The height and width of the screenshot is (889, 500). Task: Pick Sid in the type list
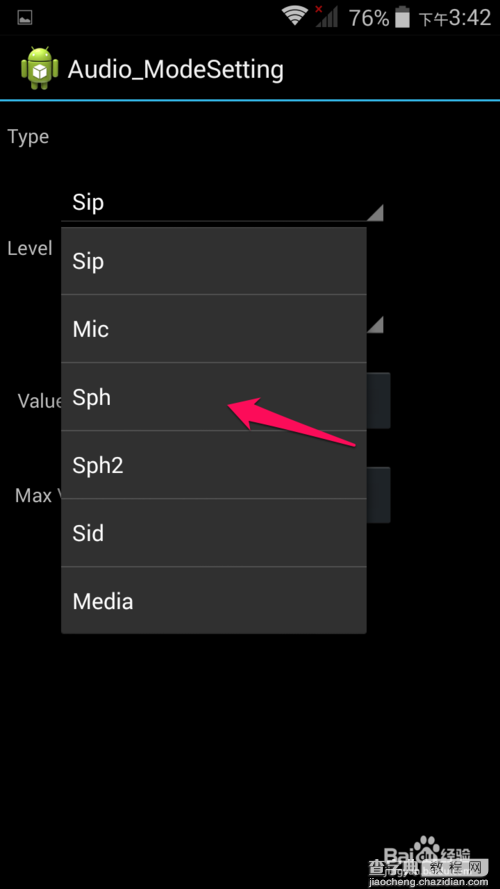coord(214,533)
